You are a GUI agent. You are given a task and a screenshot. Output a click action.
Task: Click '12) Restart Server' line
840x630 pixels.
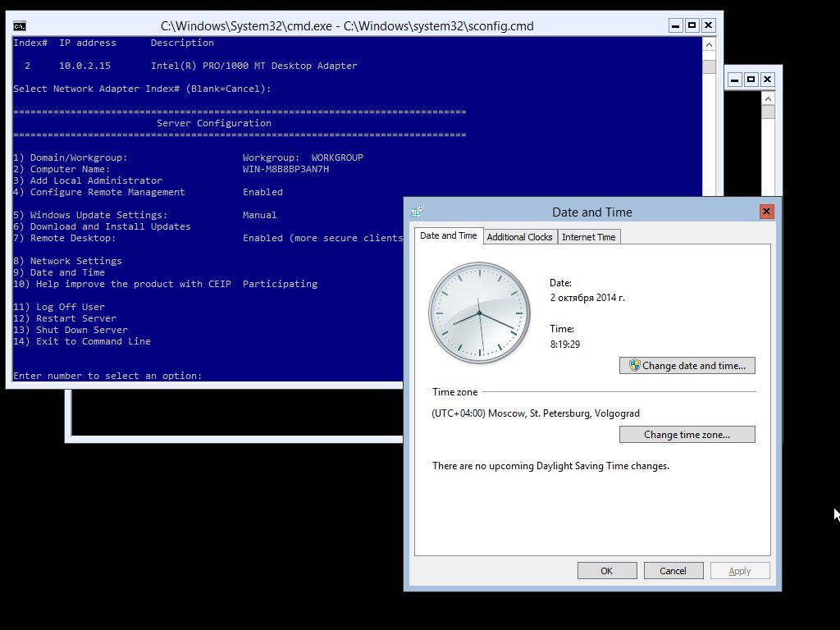pos(65,319)
